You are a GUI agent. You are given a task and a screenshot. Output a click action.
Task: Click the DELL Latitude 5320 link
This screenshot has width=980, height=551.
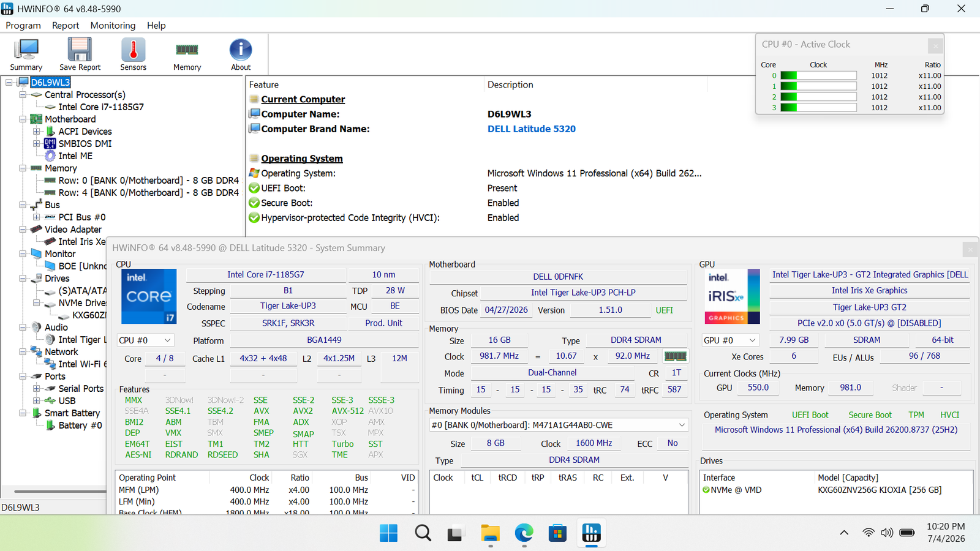tap(532, 129)
